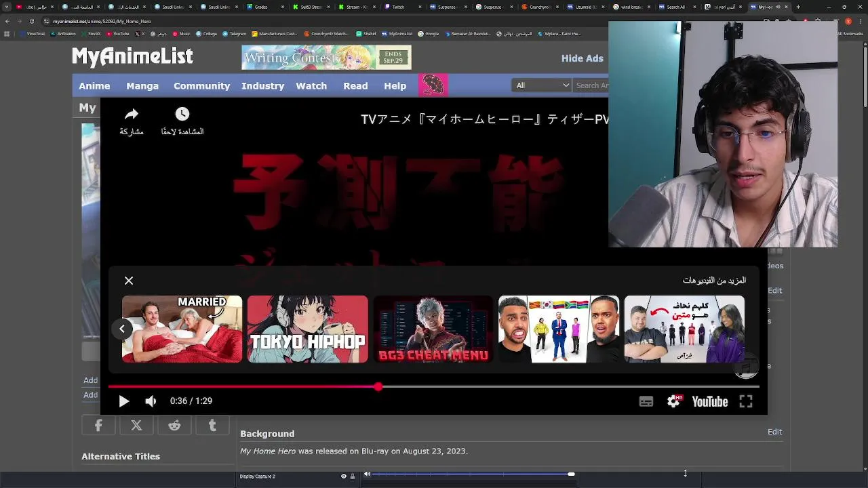Expand the All search category dropdown
Image resolution: width=868 pixels, height=488 pixels.
(542, 85)
